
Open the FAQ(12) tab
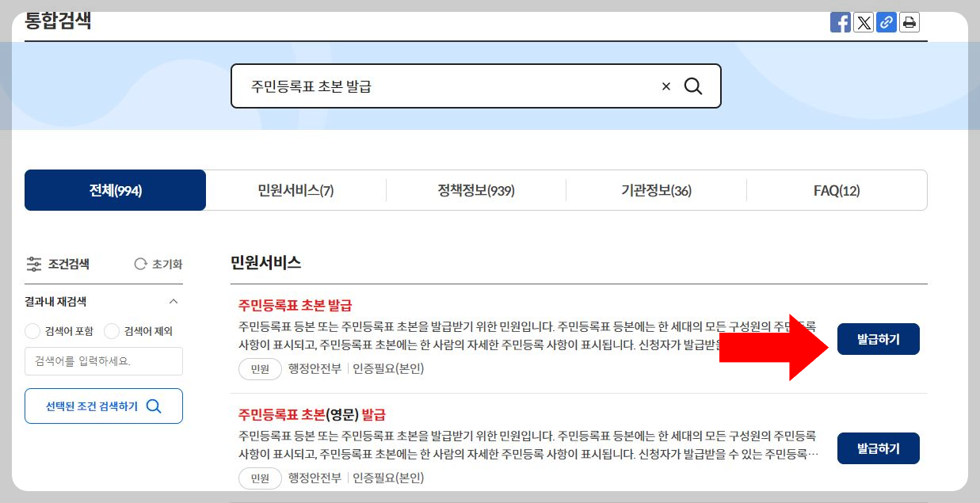pos(836,190)
